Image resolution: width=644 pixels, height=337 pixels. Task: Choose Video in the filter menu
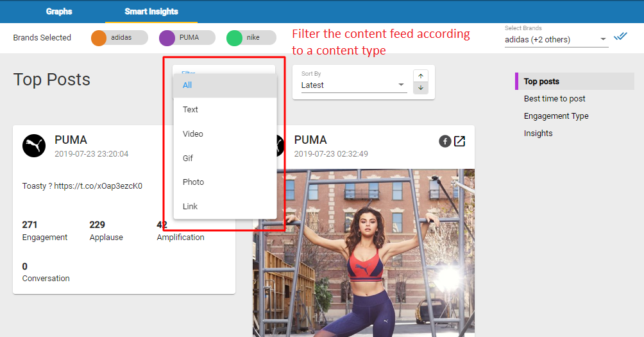[225, 134]
